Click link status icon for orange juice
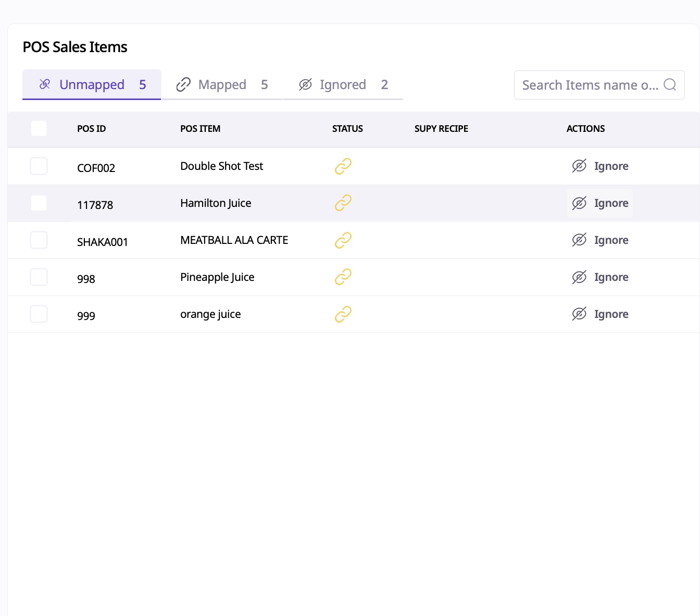The width and height of the screenshot is (700, 616). pyautogui.click(x=343, y=314)
